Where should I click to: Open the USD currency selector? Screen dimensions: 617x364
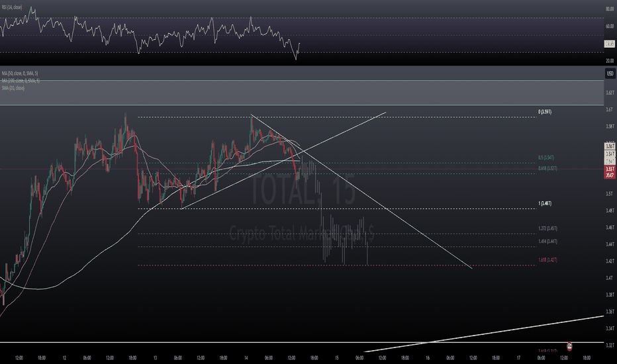click(610, 73)
